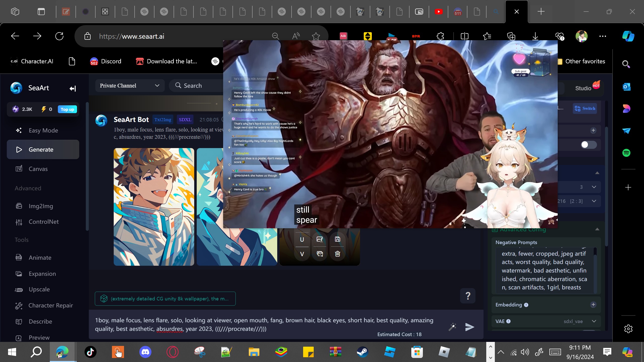Viewport: 644px width, 362px height.
Task: Click the Switch model button
Action: point(585,109)
